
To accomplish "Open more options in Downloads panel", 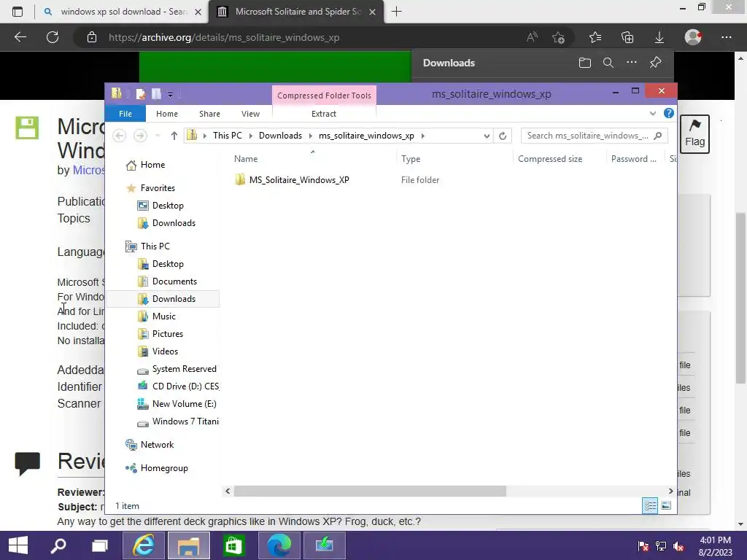I will point(632,63).
